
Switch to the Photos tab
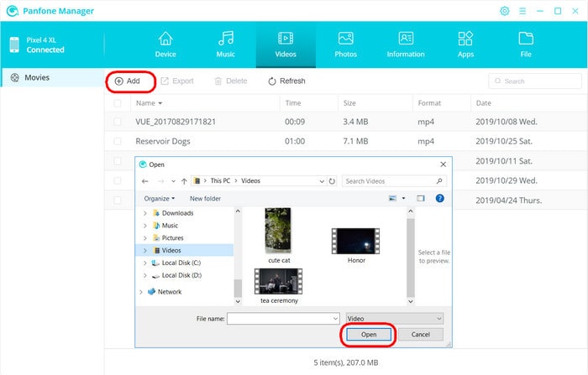[346, 44]
